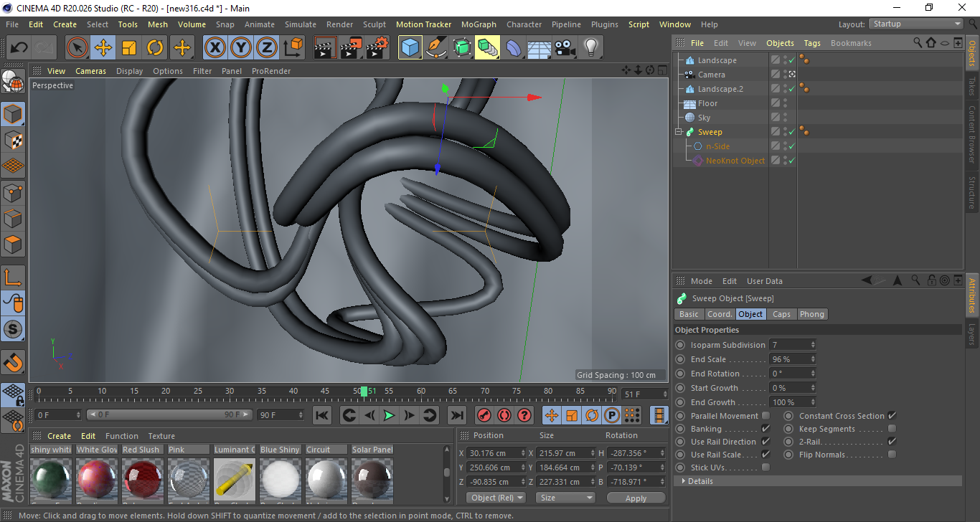Open Edit Render Settings icon
The width and height of the screenshot is (980, 522).
click(x=377, y=48)
